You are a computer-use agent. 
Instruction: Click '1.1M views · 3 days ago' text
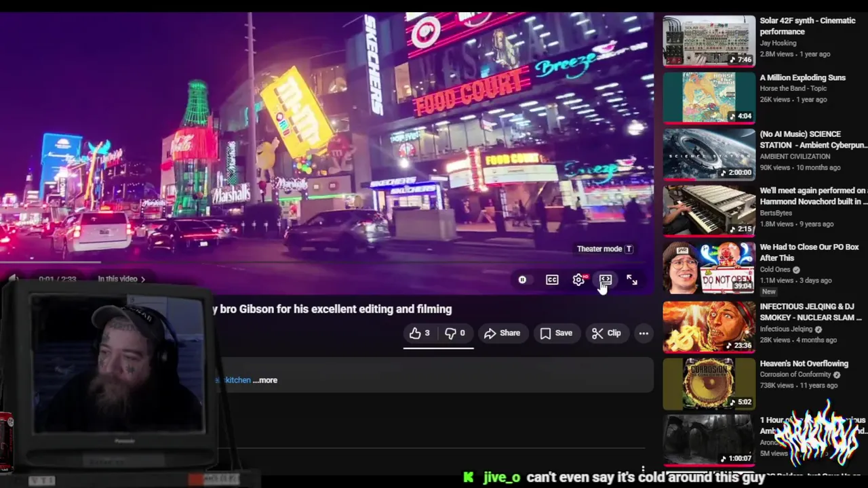click(795, 281)
